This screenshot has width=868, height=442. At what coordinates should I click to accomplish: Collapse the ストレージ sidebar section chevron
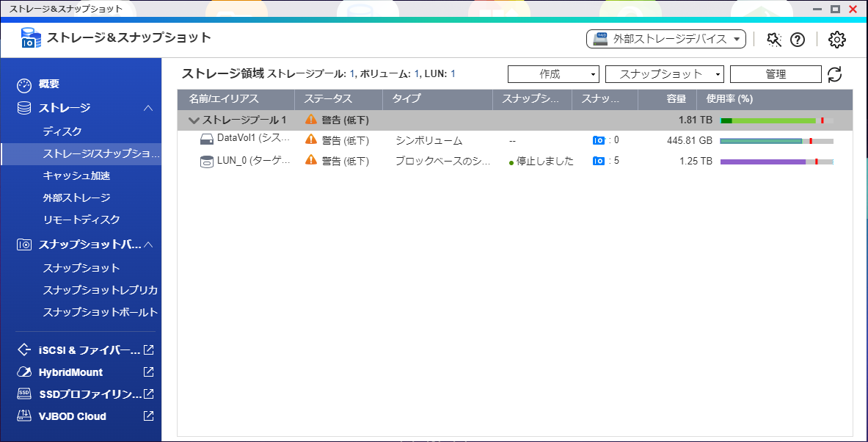point(147,108)
